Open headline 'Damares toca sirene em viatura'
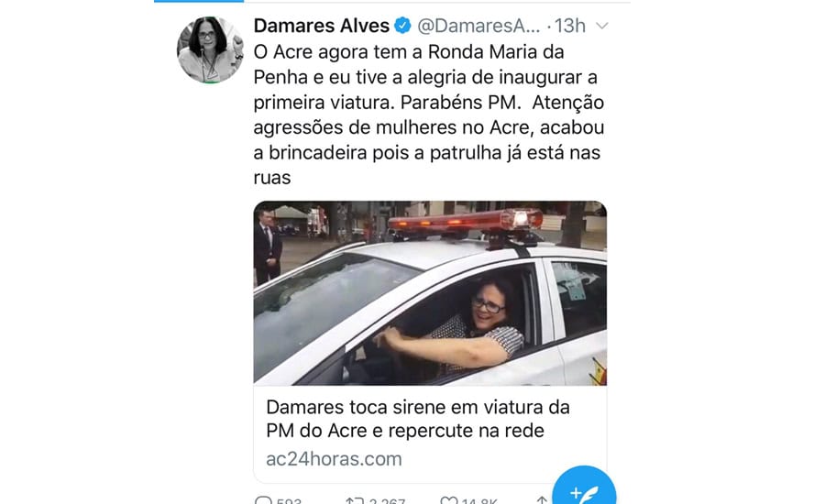The width and height of the screenshot is (825, 504). point(418,419)
